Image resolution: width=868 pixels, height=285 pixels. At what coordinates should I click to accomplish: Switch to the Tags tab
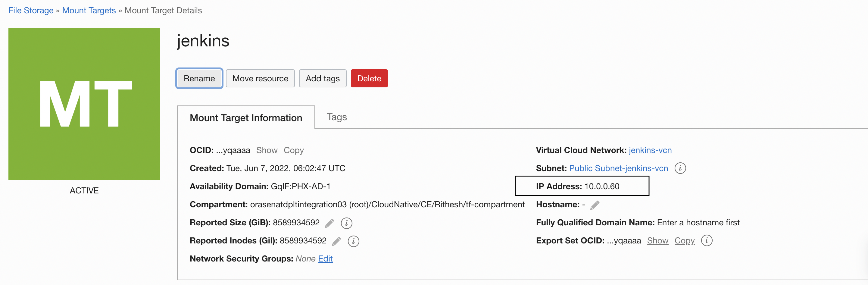(x=337, y=117)
